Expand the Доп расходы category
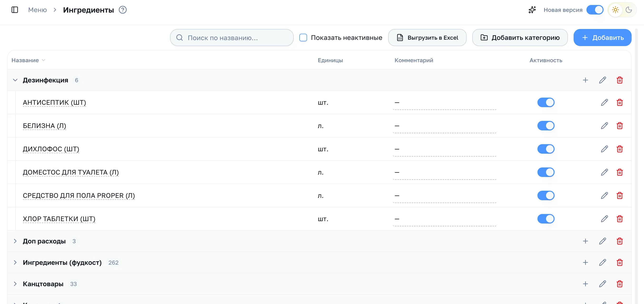The height and width of the screenshot is (304, 644). click(x=15, y=241)
